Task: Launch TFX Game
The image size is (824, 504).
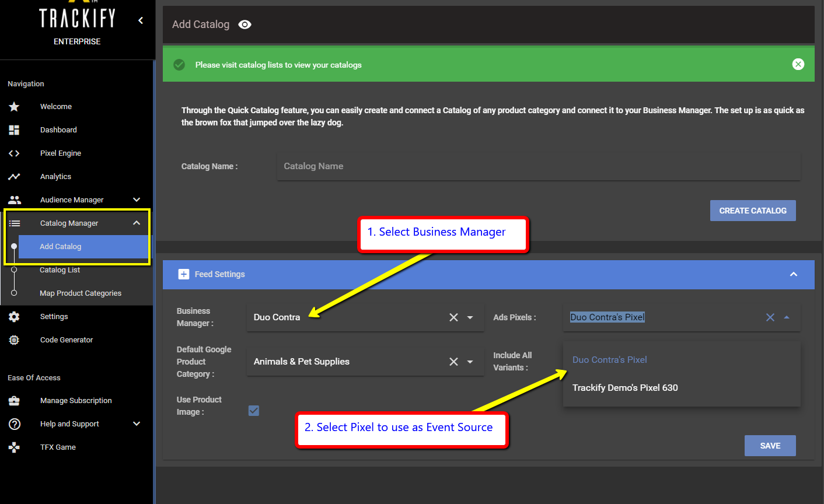Action: [x=58, y=447]
